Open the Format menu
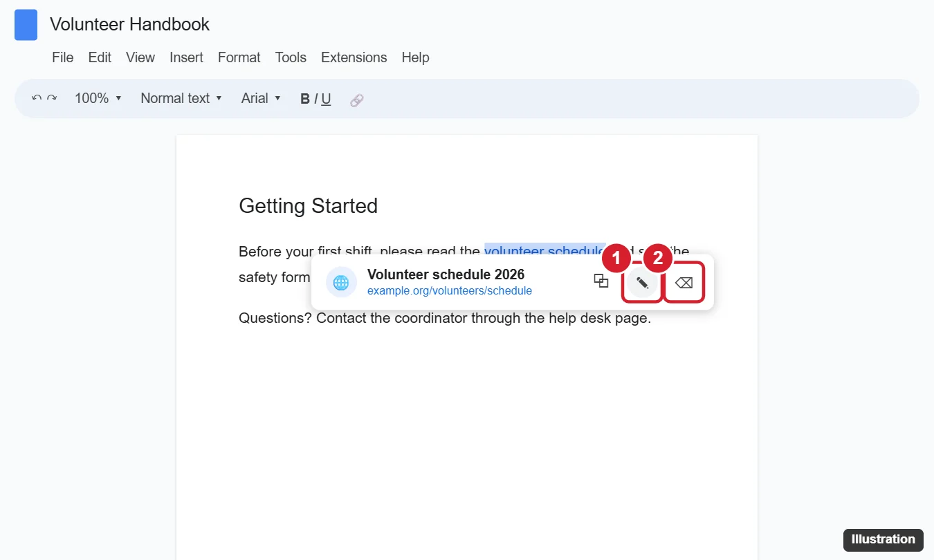934x560 pixels. pyautogui.click(x=239, y=57)
